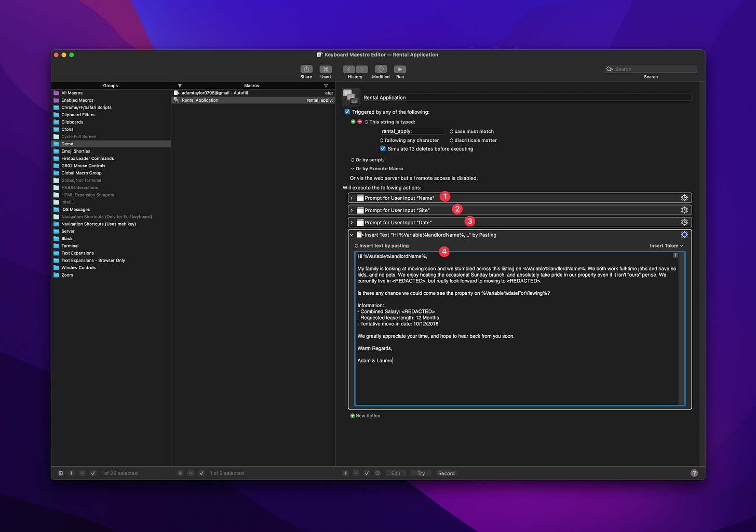This screenshot has width=756, height=532.
Task: Open gear menu for Insert Text action
Action: pos(684,235)
